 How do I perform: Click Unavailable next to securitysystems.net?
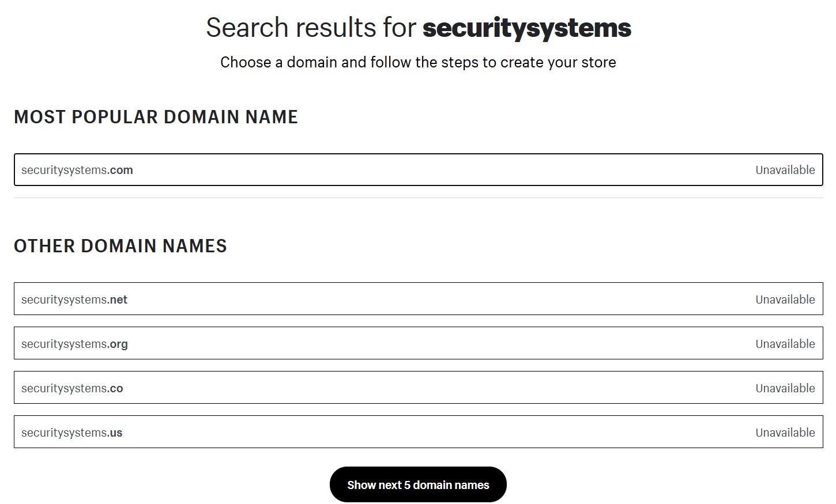785,299
